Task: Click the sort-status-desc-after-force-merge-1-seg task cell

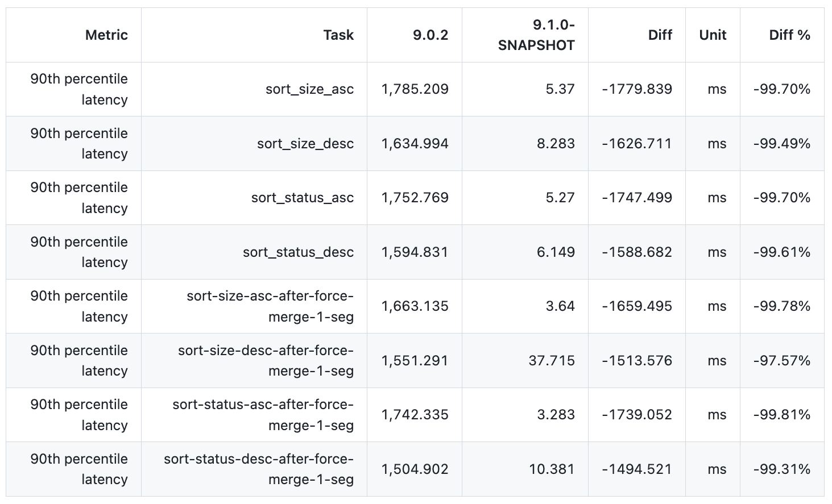Action: coord(259,469)
